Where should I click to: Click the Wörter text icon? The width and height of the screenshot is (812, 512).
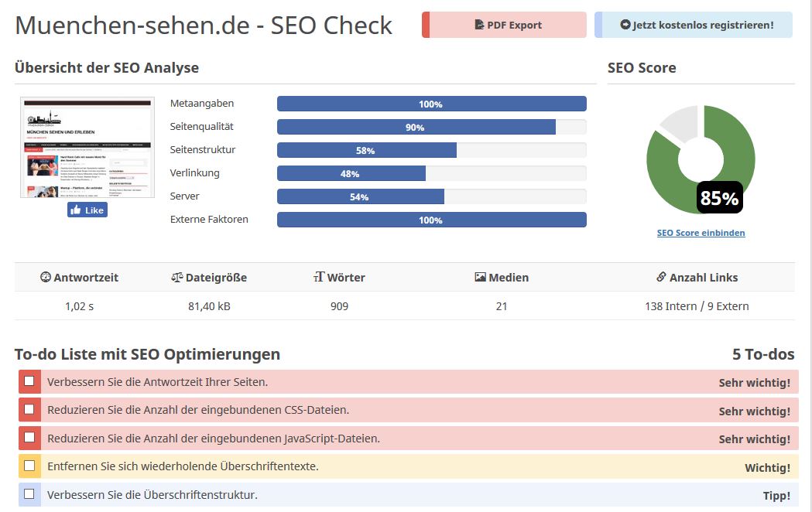click(x=319, y=277)
